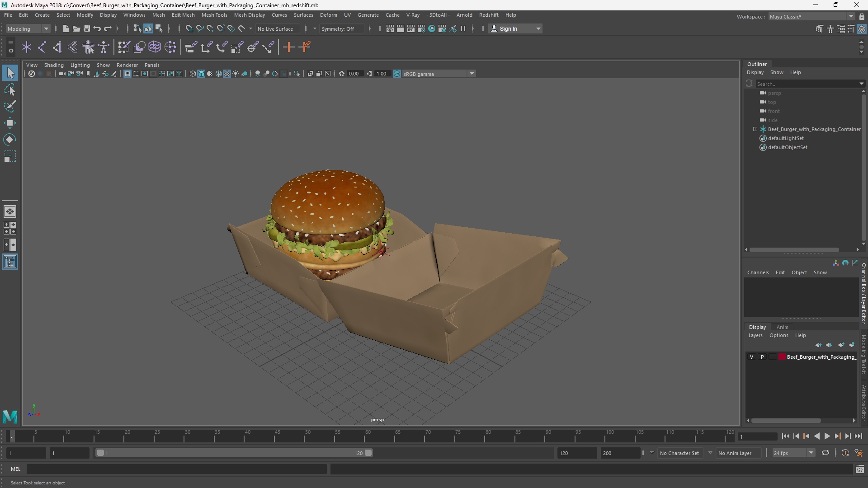Activate the Move tool in the toolbox

[x=10, y=123]
